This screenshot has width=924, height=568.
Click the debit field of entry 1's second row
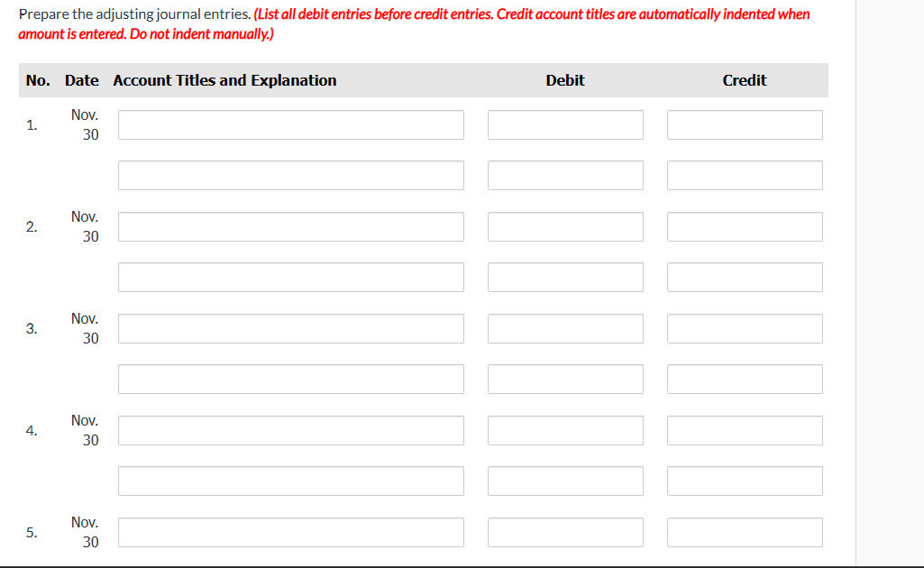pyautogui.click(x=564, y=175)
